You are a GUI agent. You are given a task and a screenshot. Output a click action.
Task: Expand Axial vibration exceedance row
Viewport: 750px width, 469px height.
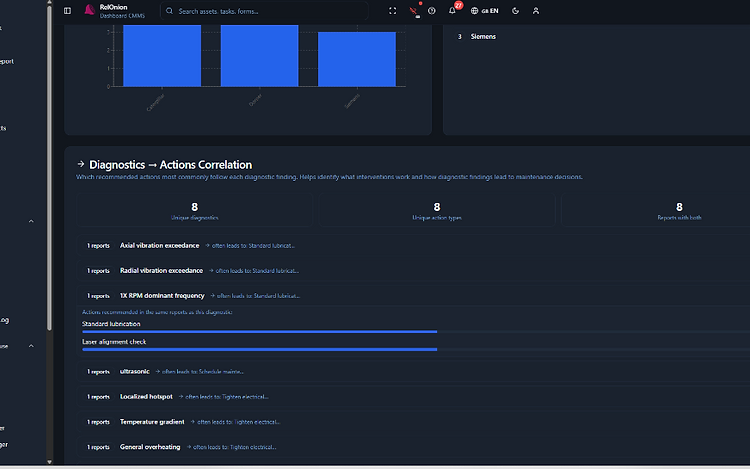point(413,245)
